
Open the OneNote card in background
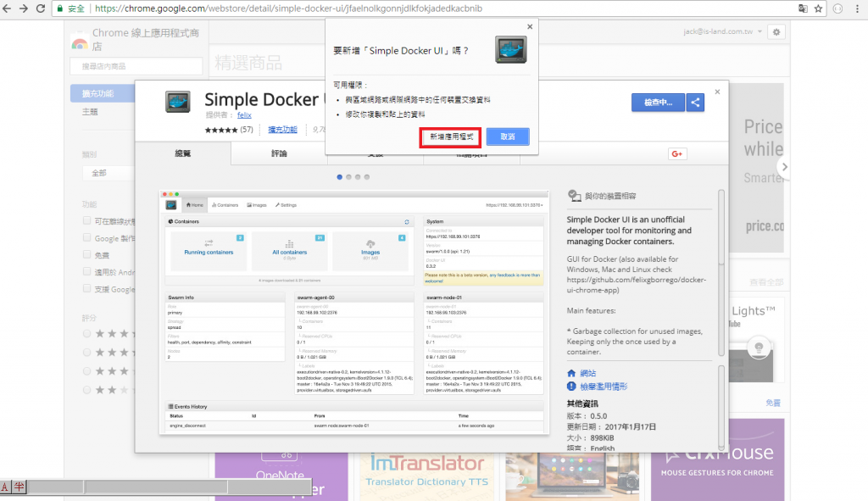click(x=281, y=476)
